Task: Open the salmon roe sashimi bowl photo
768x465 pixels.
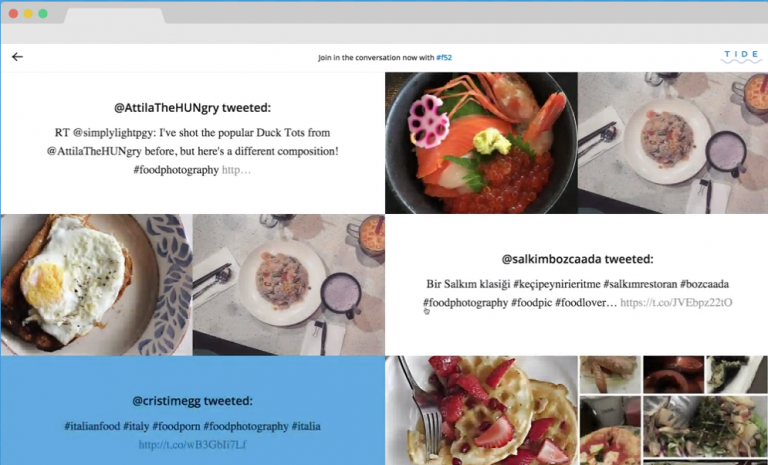Action: click(x=481, y=143)
